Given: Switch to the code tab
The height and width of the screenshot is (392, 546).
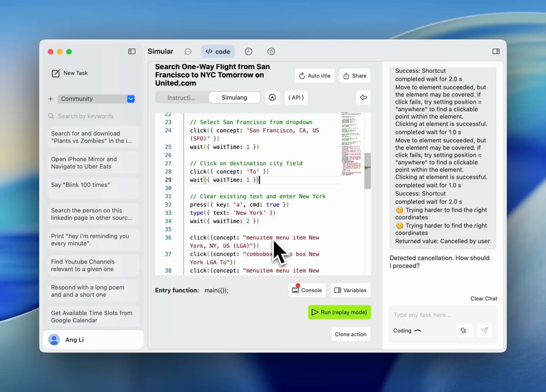Looking at the screenshot, I should pyautogui.click(x=217, y=52).
